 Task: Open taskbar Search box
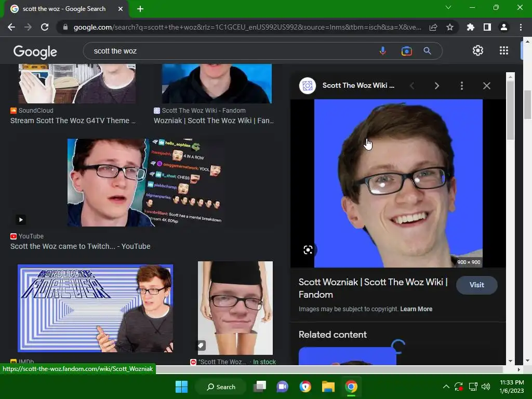coord(221,387)
